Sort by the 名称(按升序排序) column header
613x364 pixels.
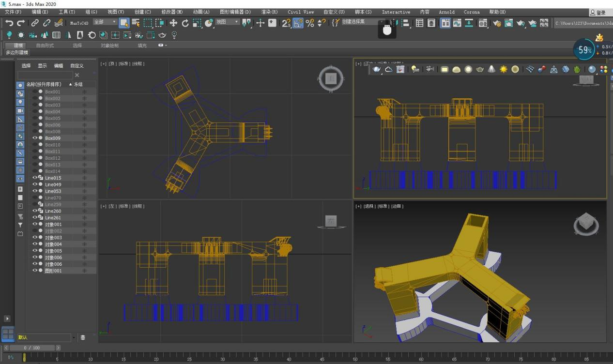point(44,84)
